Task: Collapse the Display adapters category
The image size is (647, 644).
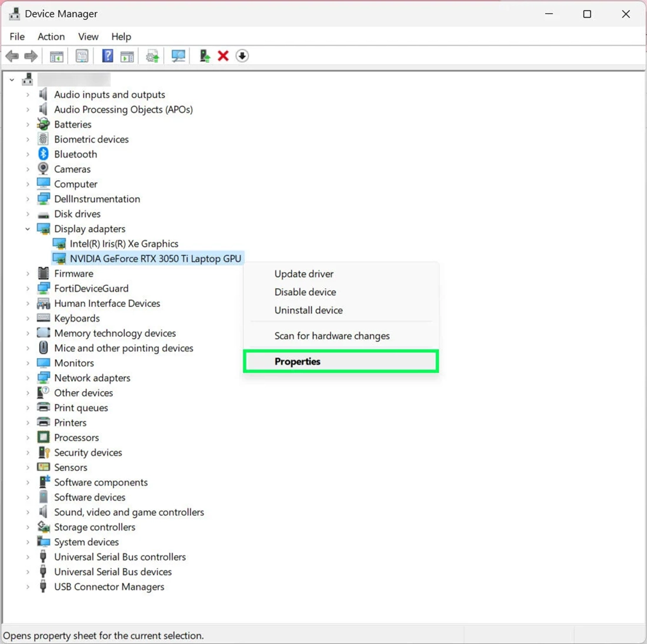Action: pos(28,229)
